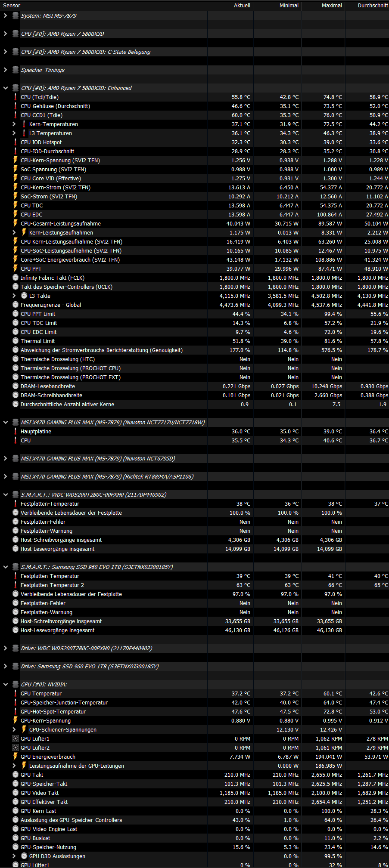Image resolution: width=389 pixels, height=868 pixels.
Task: Click the thermometer icon for Festplatten-Temperatur 2
Action: click(x=16, y=585)
